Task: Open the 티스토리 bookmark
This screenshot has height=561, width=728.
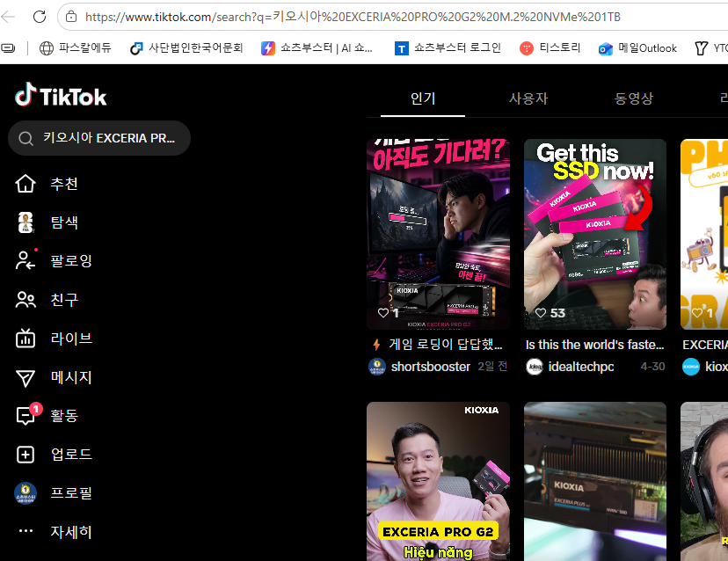Action: pos(550,47)
